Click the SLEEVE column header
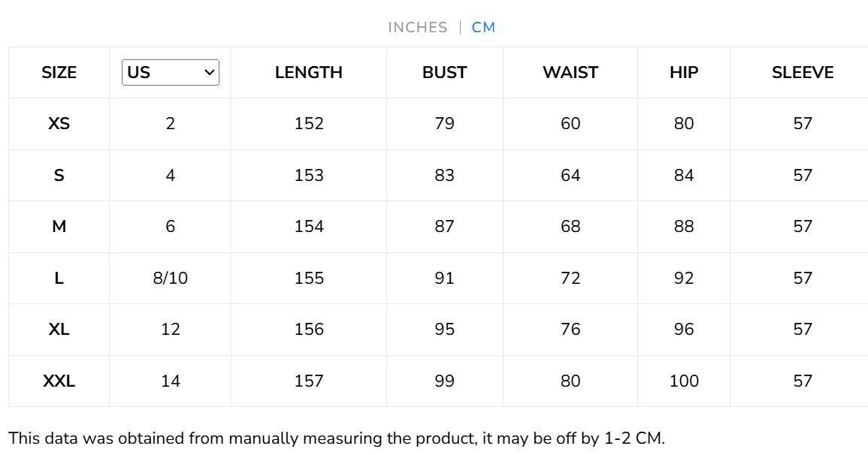868x455 pixels. click(802, 72)
